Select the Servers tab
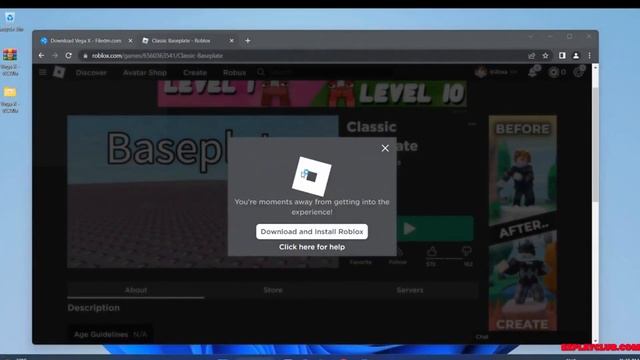 (410, 290)
